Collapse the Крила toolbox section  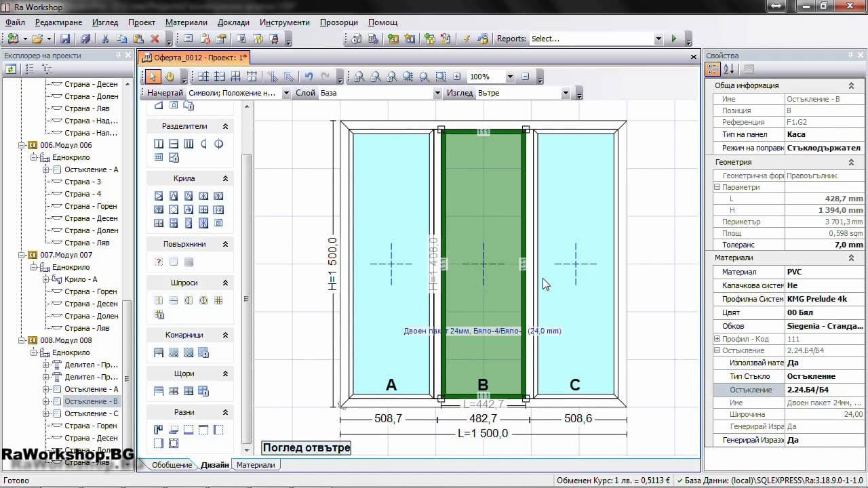pyautogui.click(x=225, y=178)
